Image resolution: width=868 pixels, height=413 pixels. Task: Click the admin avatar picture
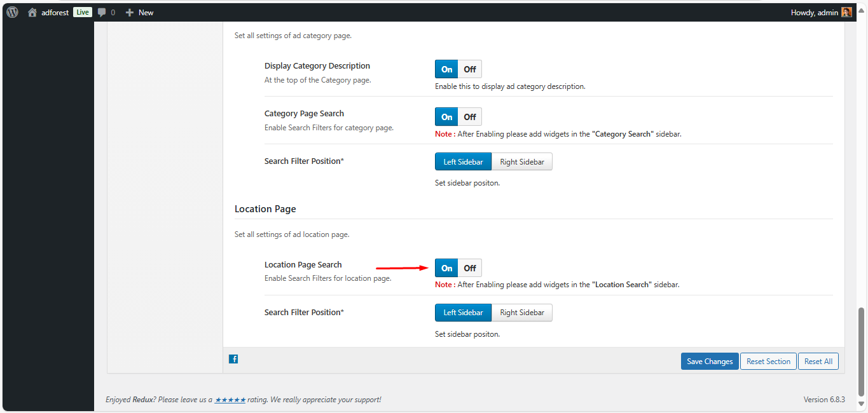(x=846, y=12)
